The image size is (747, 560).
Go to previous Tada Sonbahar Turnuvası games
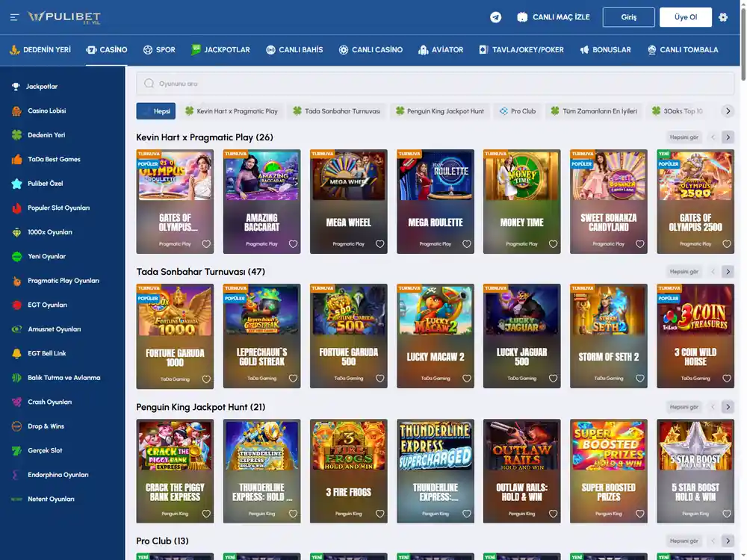pos(713,272)
